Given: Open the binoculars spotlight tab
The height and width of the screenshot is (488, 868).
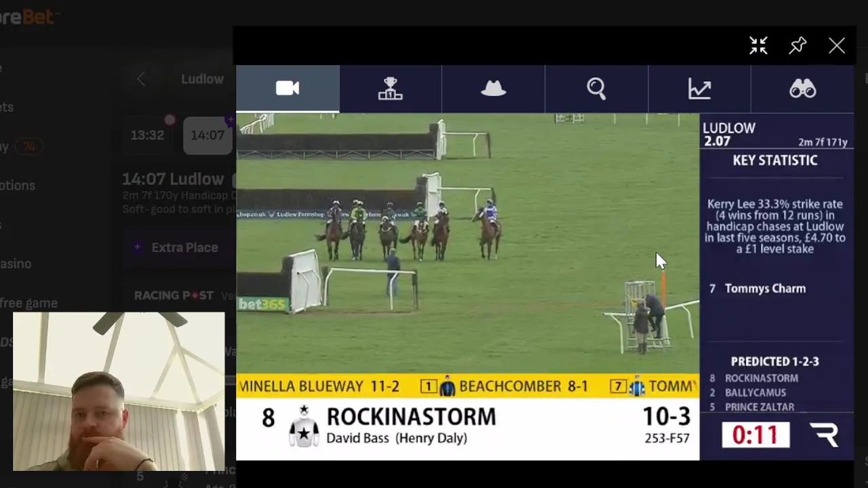Looking at the screenshot, I should (x=802, y=89).
